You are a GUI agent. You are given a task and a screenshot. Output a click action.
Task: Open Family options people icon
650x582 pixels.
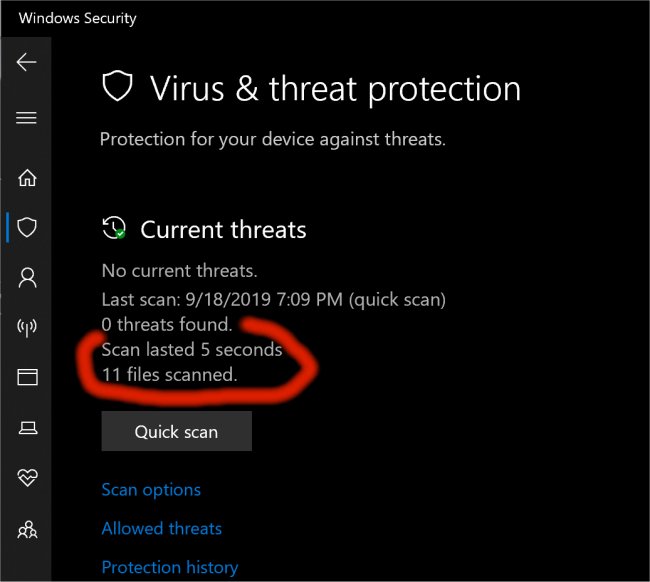tap(27, 529)
